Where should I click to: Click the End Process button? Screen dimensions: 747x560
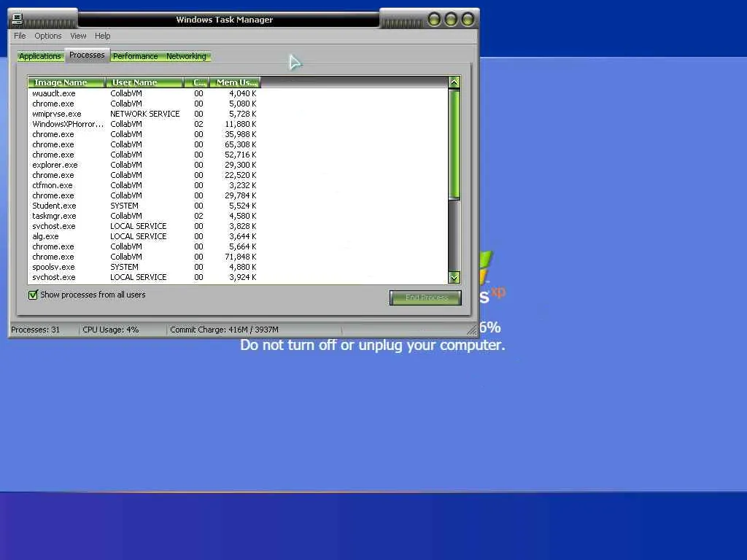pyautogui.click(x=425, y=297)
